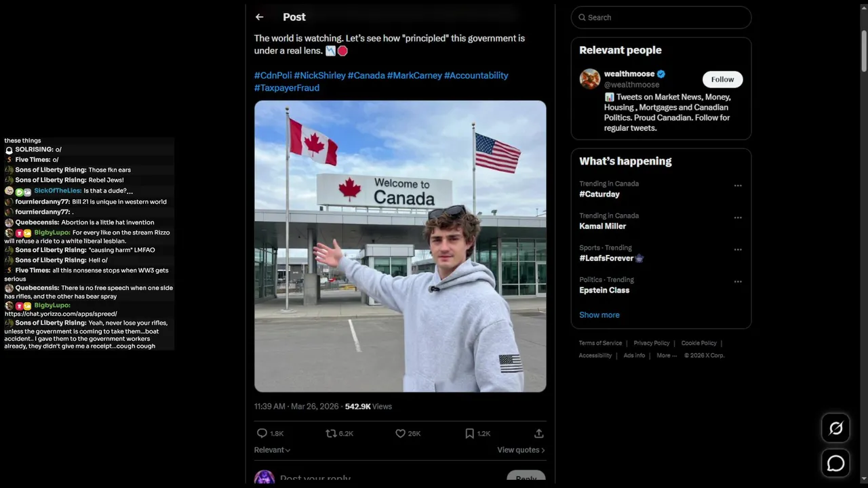Follow the wealthmoose account

click(x=722, y=79)
